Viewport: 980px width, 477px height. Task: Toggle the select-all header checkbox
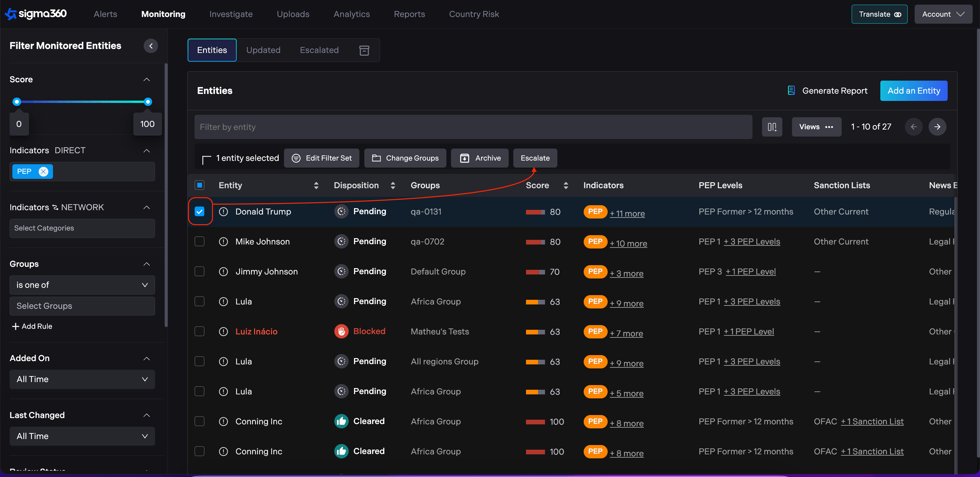pos(199,185)
